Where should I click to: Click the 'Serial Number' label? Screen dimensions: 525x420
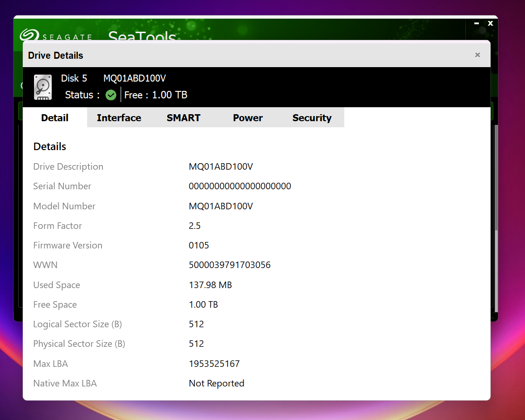tap(62, 186)
